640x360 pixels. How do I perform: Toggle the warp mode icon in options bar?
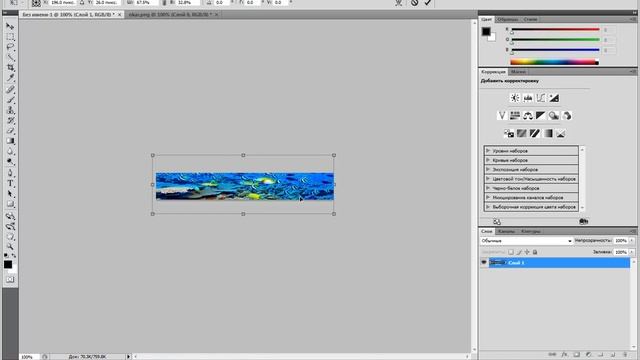(399, 3)
